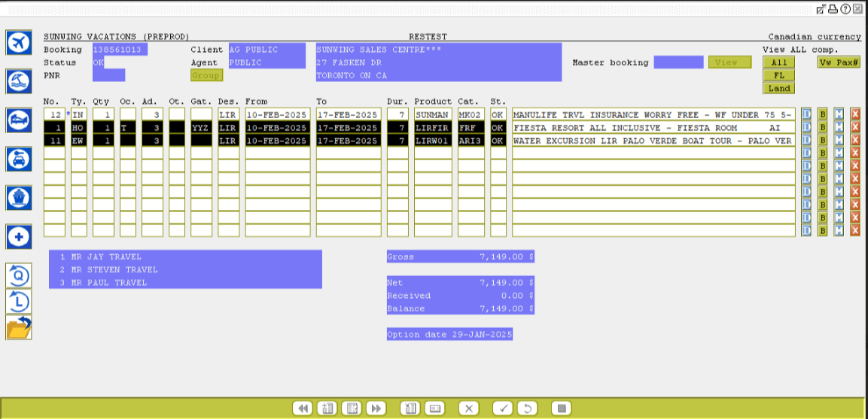Click the B icon on the WATER EXCURSION row
868x419 pixels.
[x=823, y=141]
